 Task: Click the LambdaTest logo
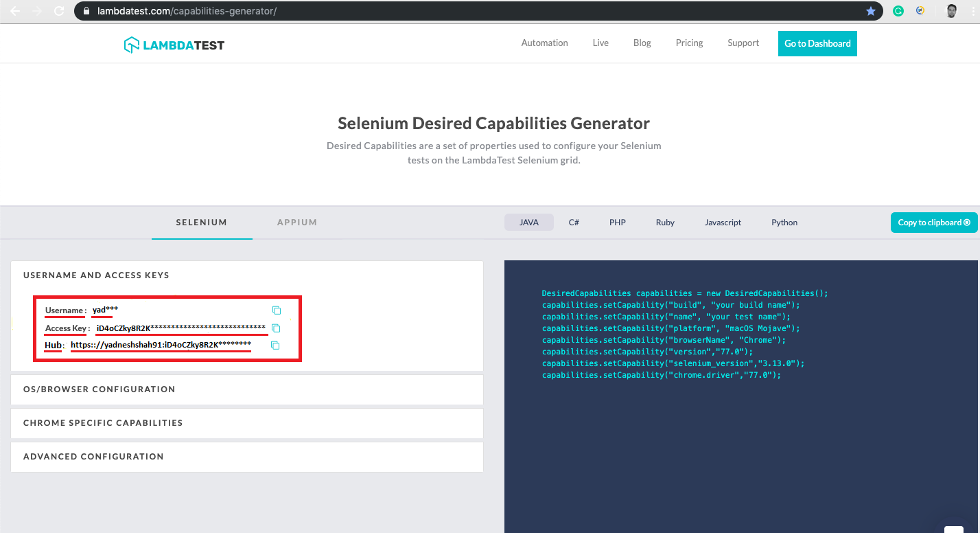tap(174, 45)
